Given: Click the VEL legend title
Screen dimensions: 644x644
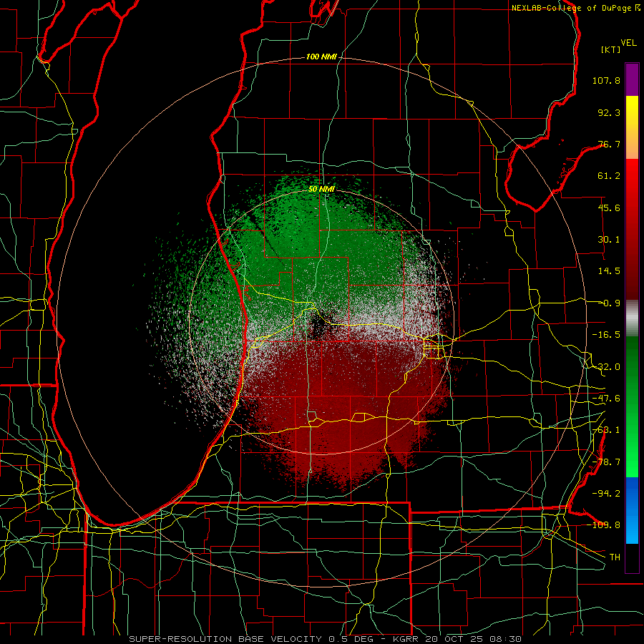Looking at the screenshot, I should click(628, 43).
